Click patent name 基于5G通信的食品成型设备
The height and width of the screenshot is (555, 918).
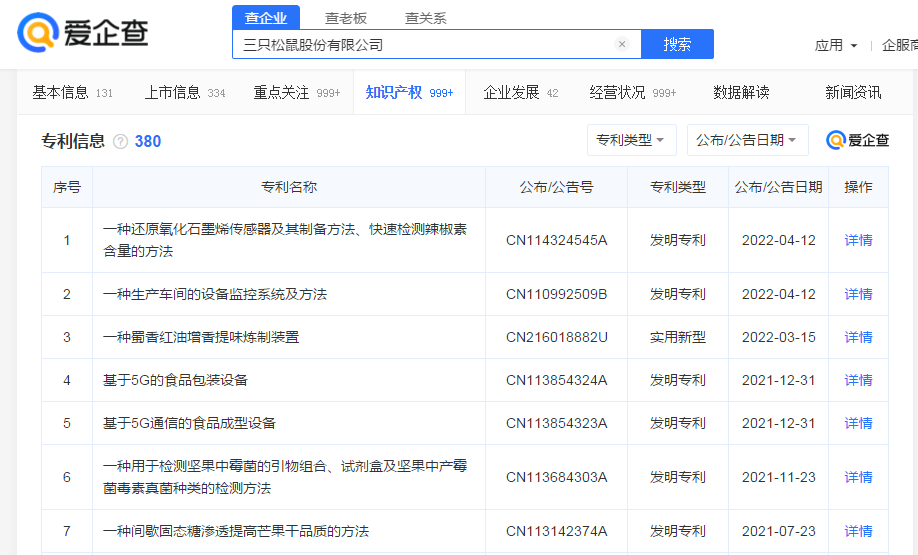click(189, 423)
